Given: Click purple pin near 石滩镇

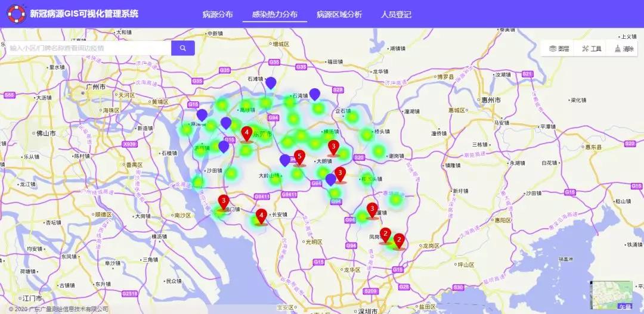Looking at the screenshot, I should [x=271, y=83].
